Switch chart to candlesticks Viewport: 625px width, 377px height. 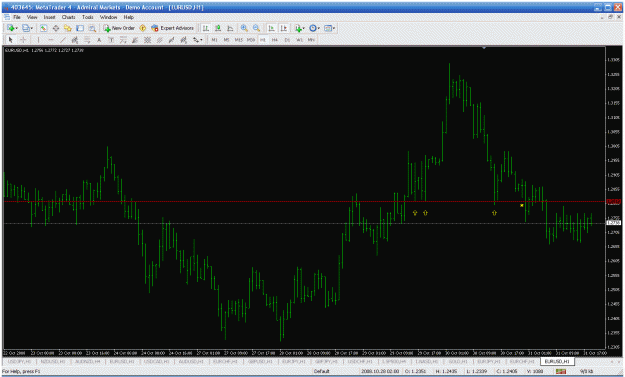pyautogui.click(x=218, y=28)
